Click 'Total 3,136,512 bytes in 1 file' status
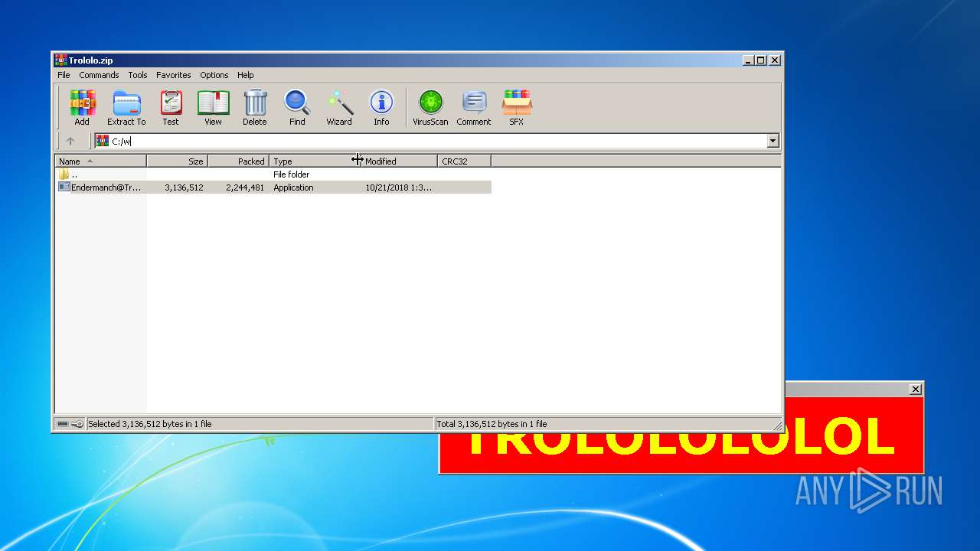980x551 pixels. pyautogui.click(x=491, y=424)
